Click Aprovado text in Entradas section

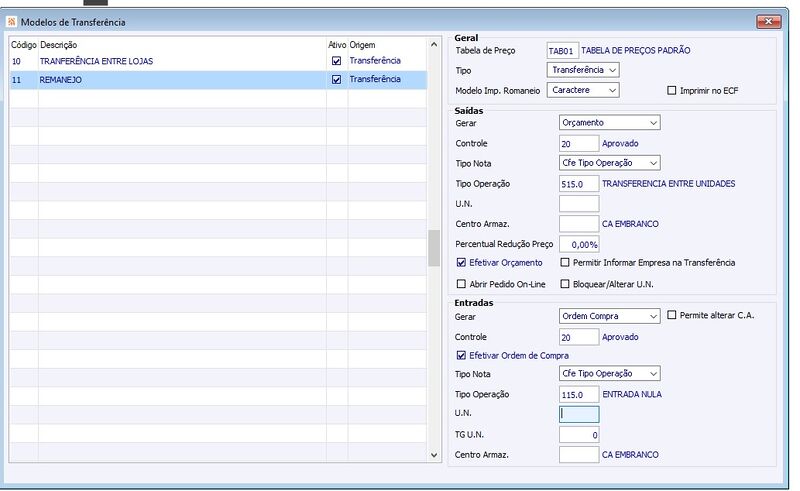pyautogui.click(x=620, y=337)
